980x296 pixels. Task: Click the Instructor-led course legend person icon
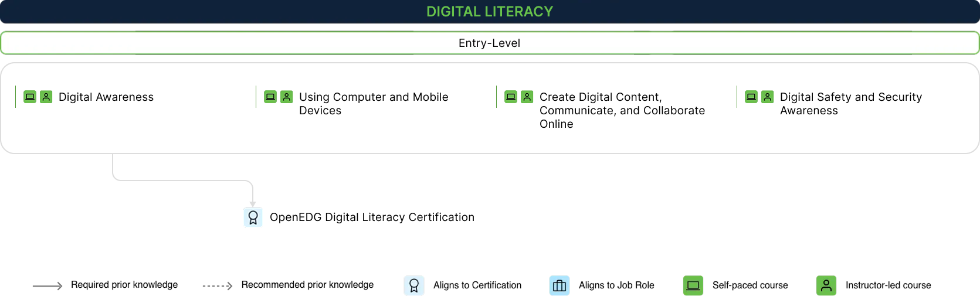[x=826, y=285]
